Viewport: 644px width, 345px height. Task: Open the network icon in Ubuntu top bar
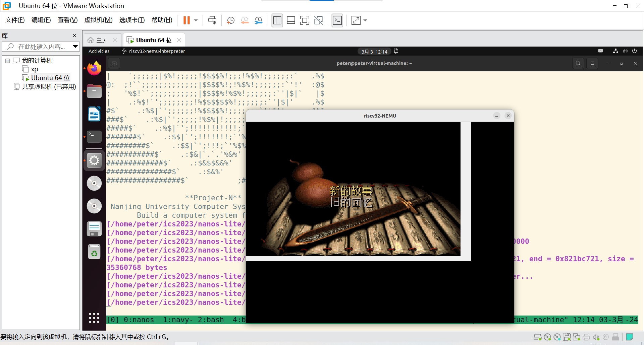[615, 51]
